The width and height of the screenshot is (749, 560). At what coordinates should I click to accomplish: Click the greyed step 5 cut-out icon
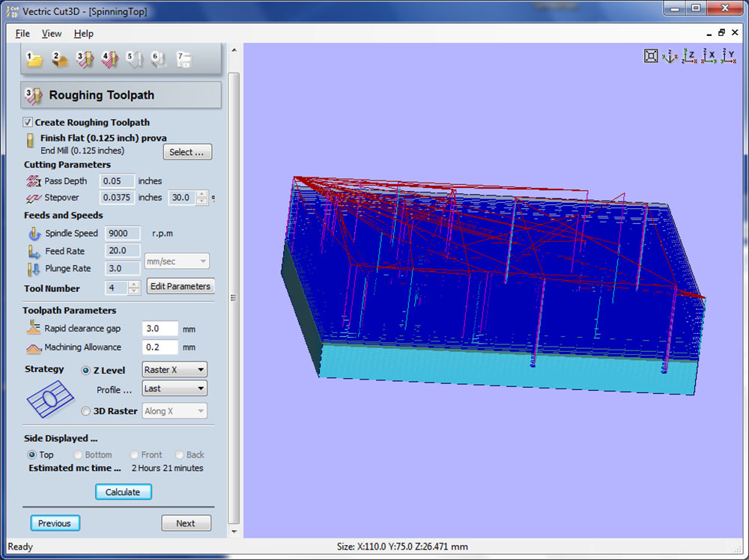(x=135, y=60)
